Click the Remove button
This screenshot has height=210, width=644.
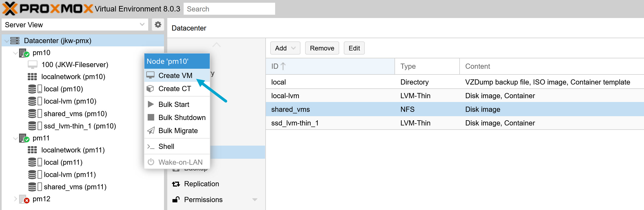tap(322, 48)
